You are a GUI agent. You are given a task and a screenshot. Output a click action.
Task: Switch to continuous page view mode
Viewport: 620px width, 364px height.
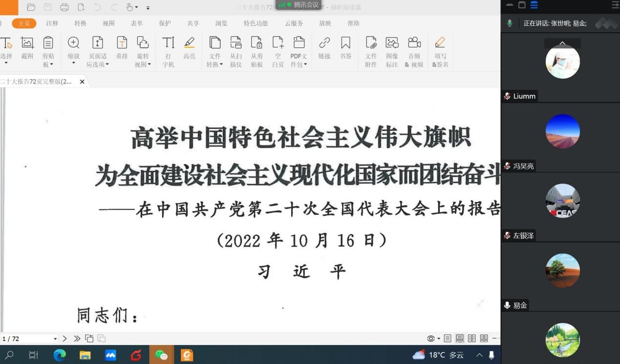click(460, 339)
